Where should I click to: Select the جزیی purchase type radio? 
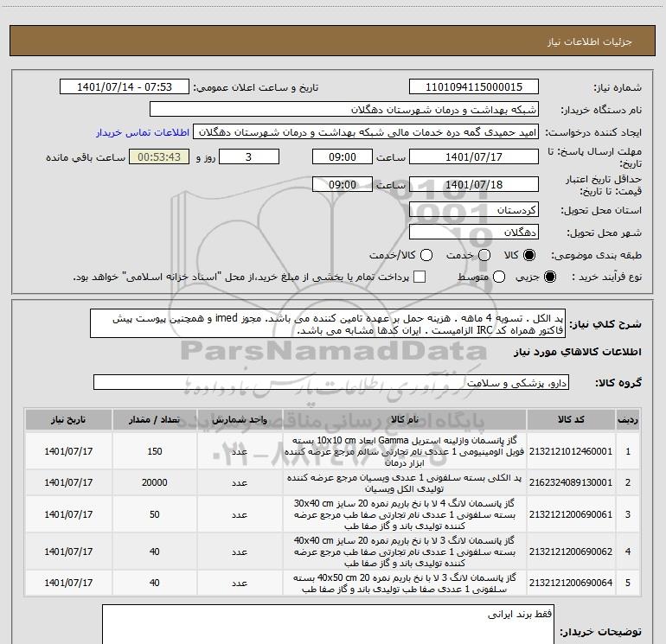click(549, 277)
